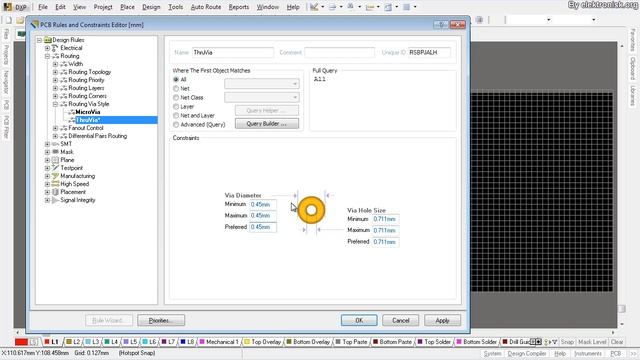Open the Net Class dropdown list
Screen dimensions: 640x360
point(262,97)
